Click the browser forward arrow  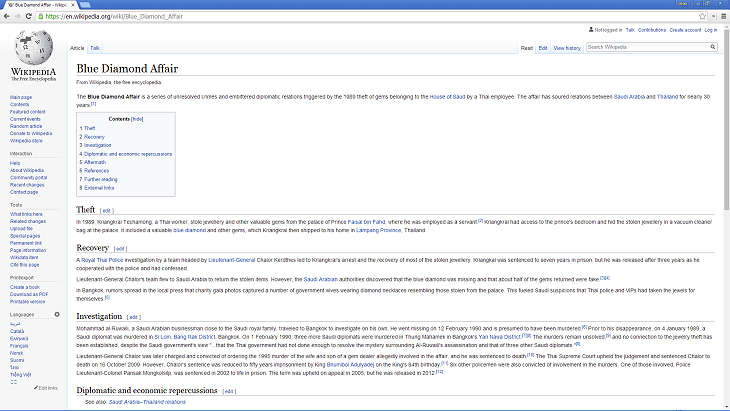click(x=17, y=16)
